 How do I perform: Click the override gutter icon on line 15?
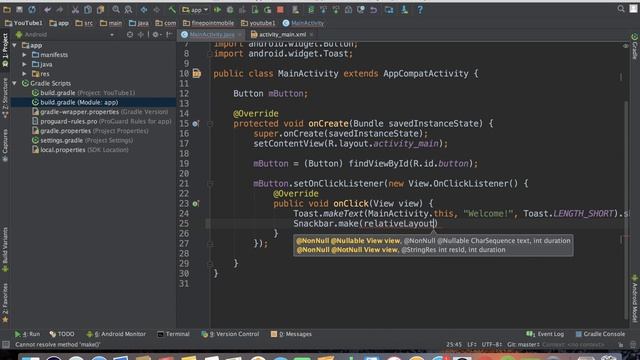pos(196,124)
